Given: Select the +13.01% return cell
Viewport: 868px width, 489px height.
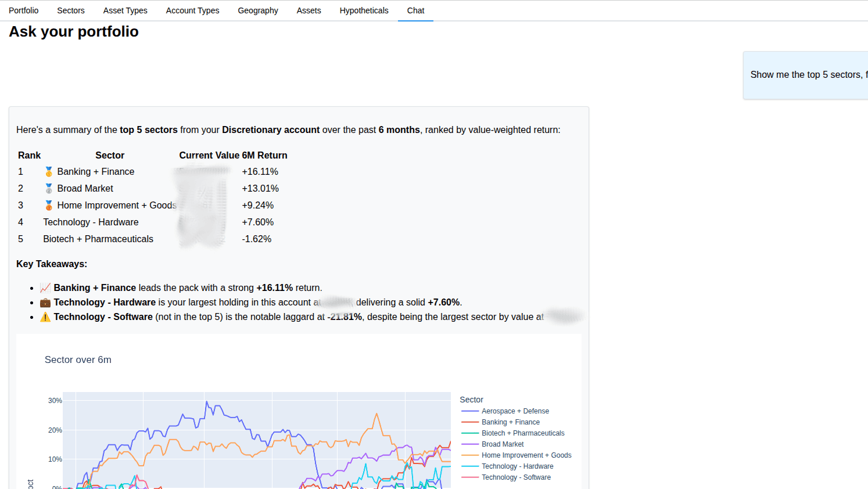Looking at the screenshot, I should click(x=260, y=189).
